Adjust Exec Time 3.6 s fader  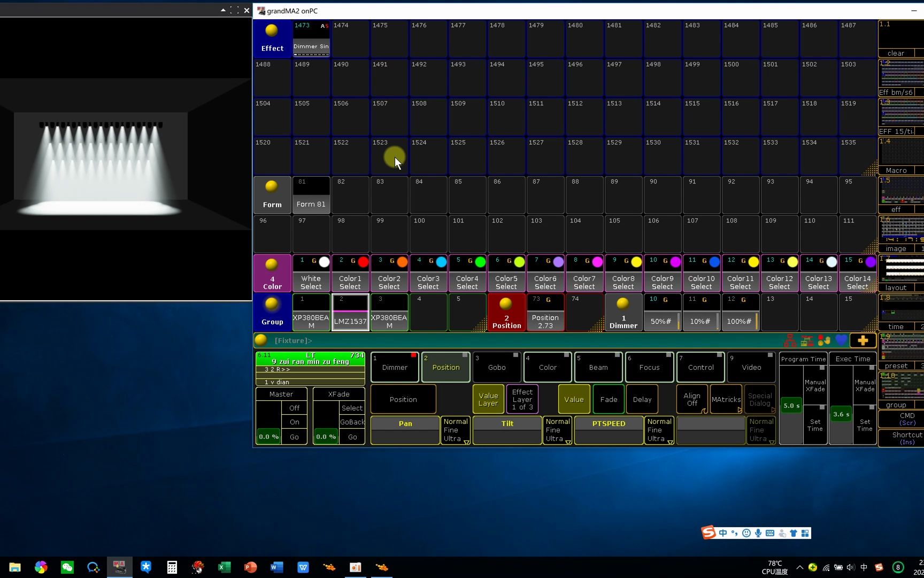coord(841,414)
